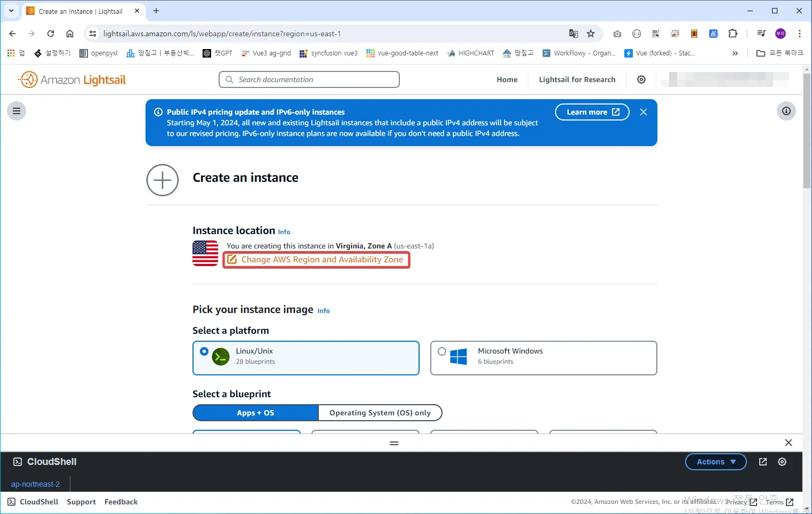812x514 pixels.
Task: Open CloudShell preferences gear icon
Action: coord(782,462)
